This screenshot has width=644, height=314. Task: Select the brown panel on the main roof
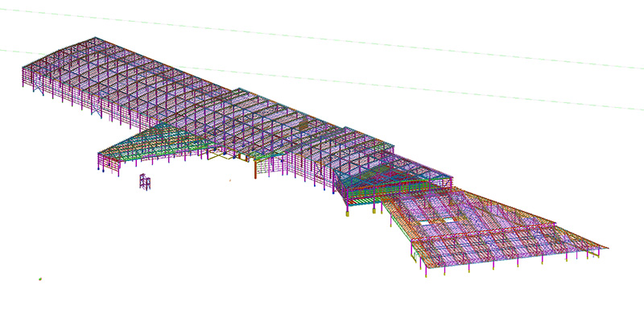tap(303, 125)
